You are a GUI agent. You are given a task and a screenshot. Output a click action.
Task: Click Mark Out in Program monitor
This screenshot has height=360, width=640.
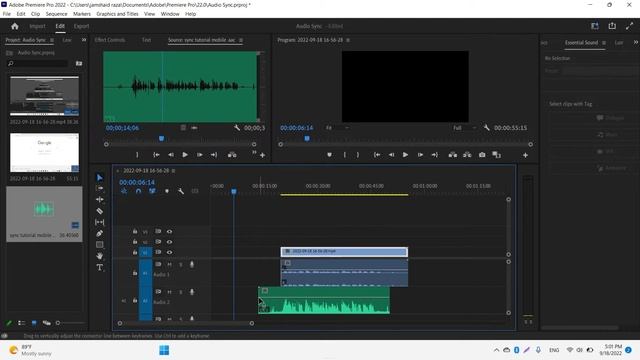tap(358, 155)
